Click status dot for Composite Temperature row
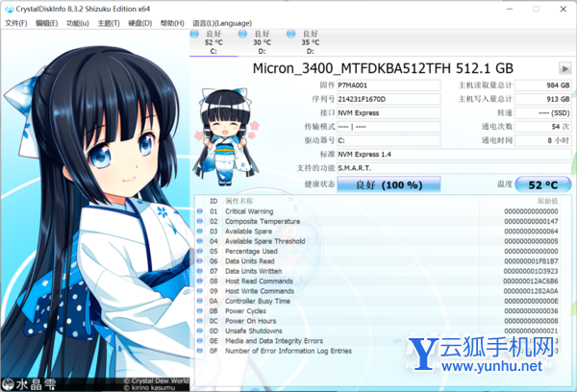 click(200, 221)
